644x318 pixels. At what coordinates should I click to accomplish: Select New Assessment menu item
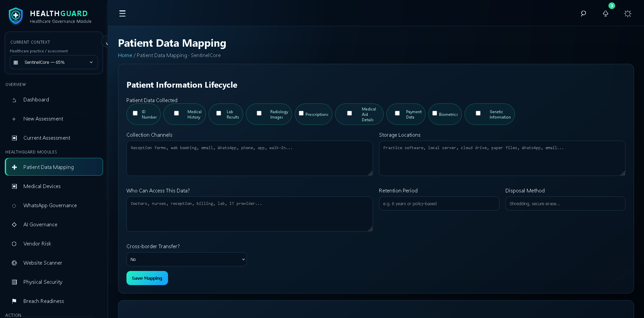point(54,119)
